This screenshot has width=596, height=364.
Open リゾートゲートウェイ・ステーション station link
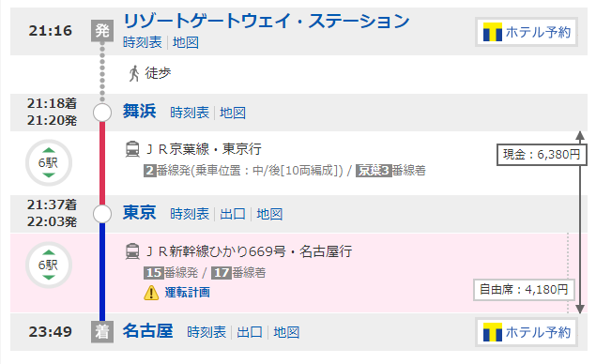[267, 21]
